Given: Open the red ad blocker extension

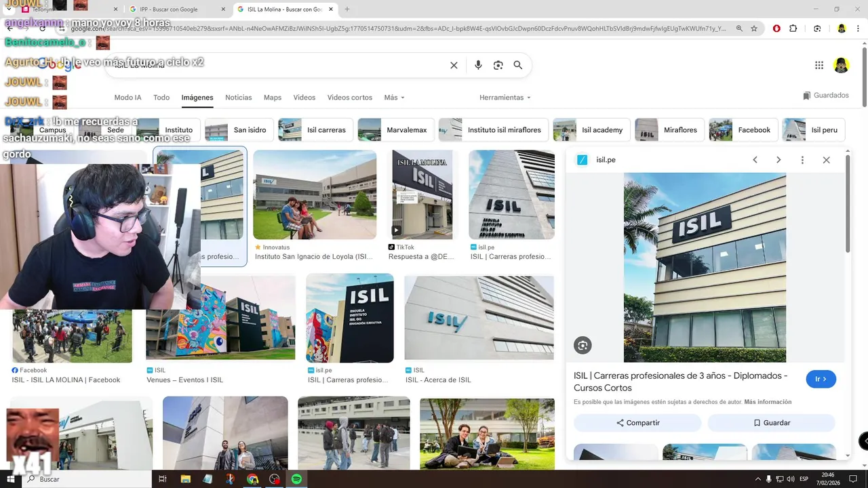Looking at the screenshot, I should 776,28.
